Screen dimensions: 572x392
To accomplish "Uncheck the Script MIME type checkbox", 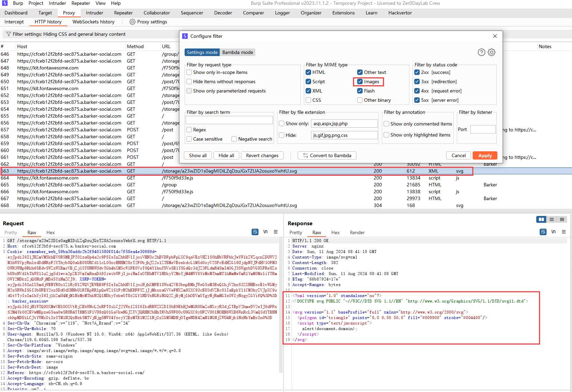I will 308,81.
